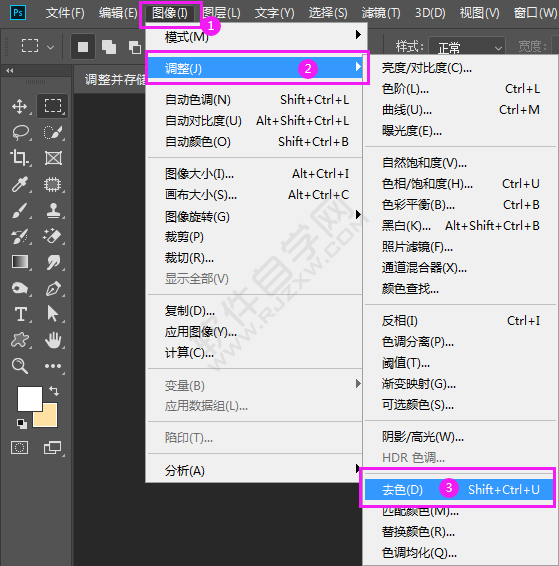
Task: Choose 替换颜色(R)... adjustment
Action: click(x=460, y=531)
